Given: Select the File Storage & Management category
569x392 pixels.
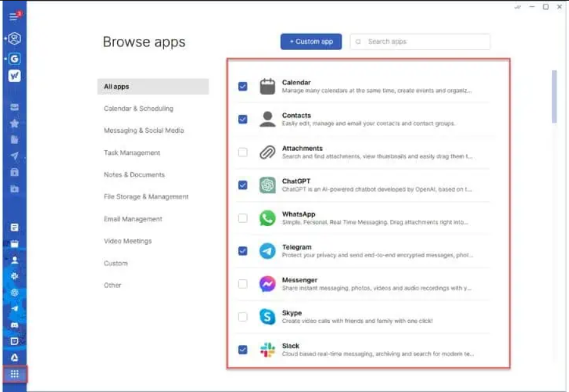Looking at the screenshot, I should pos(146,197).
